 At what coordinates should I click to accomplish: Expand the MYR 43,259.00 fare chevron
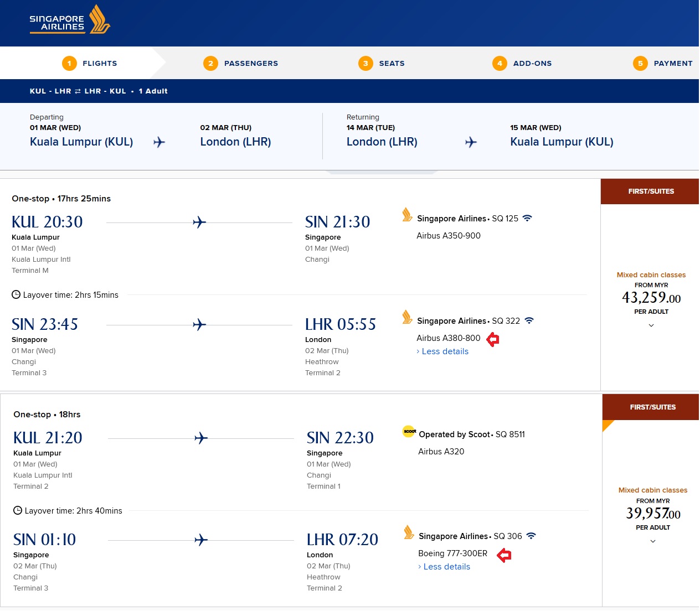click(651, 325)
